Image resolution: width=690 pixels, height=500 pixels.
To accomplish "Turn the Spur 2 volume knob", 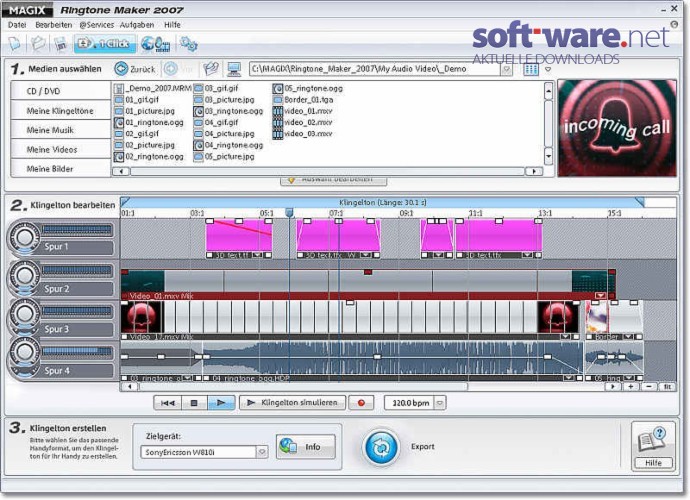I will (x=24, y=277).
